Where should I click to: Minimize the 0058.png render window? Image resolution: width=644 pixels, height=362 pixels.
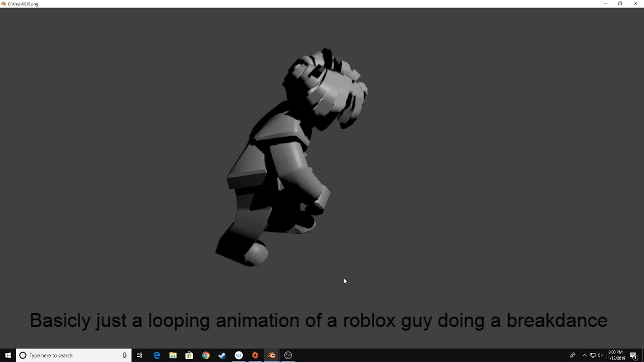[605, 4]
